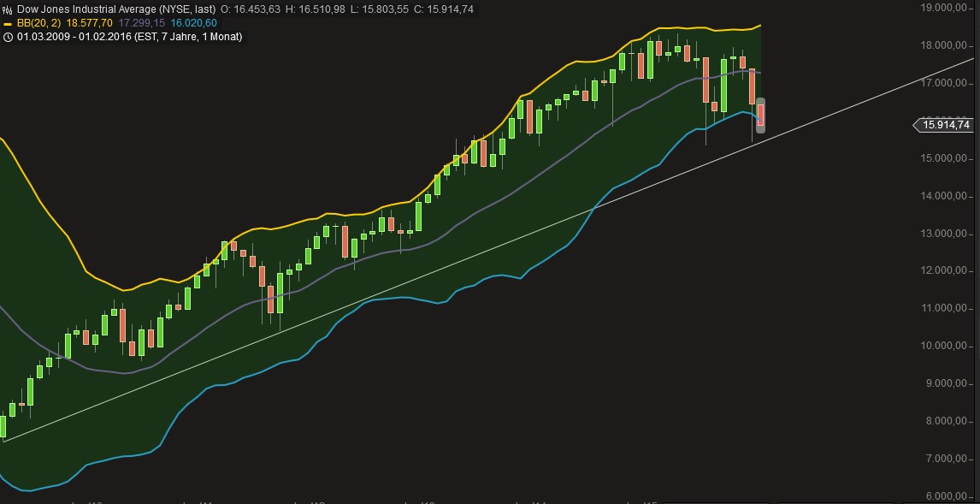Click the middle band value 17.299,15
The width and height of the screenshot is (980, 504).
click(x=144, y=22)
